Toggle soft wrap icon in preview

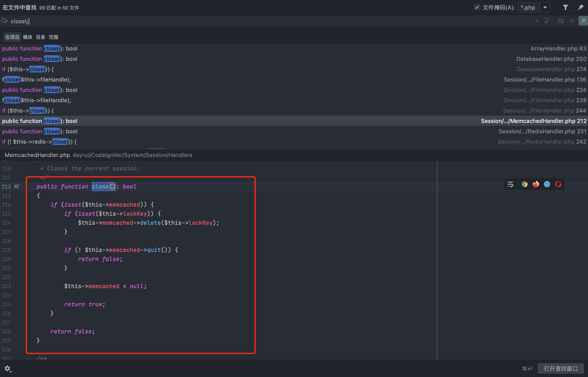click(510, 184)
